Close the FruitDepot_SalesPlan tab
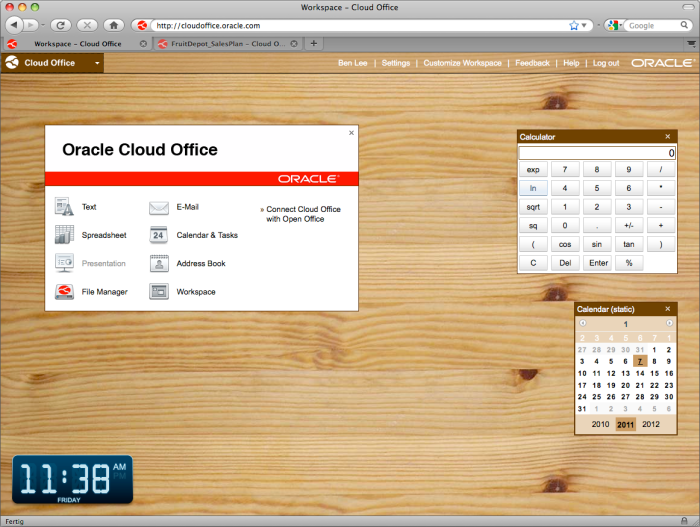The height and width of the screenshot is (527, 700). 294,44
